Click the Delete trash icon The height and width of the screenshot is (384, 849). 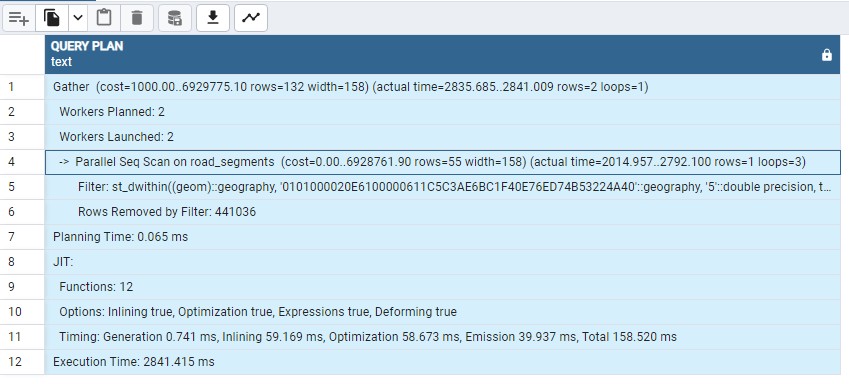(x=137, y=18)
